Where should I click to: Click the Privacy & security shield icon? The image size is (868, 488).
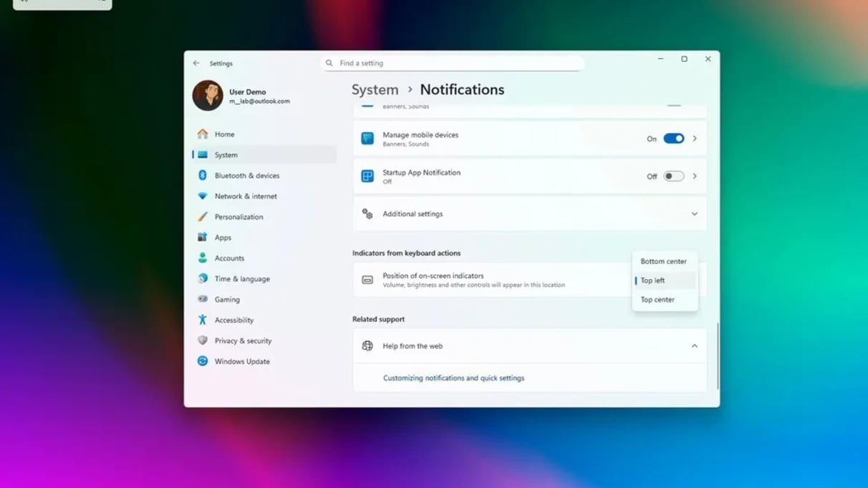[203, 341]
